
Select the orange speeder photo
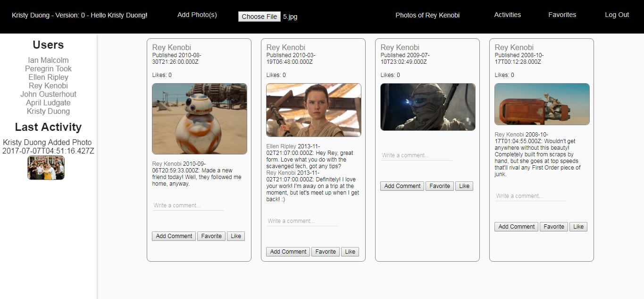542,104
